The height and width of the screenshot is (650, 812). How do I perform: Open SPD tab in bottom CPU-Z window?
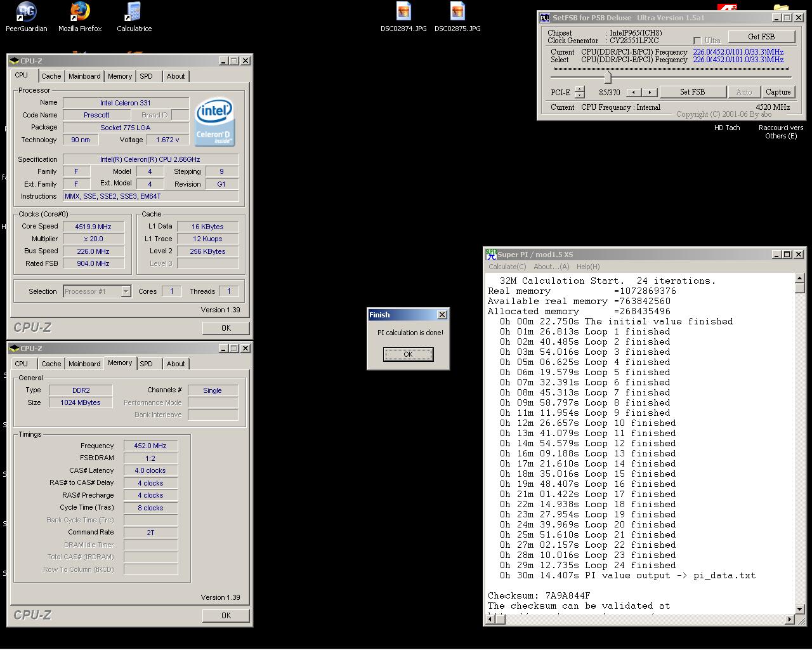[x=147, y=364]
